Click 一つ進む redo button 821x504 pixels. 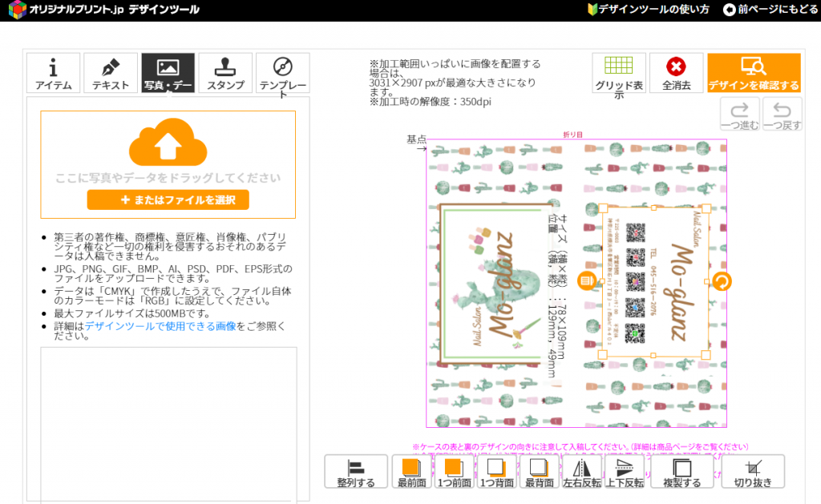pyautogui.click(x=739, y=114)
